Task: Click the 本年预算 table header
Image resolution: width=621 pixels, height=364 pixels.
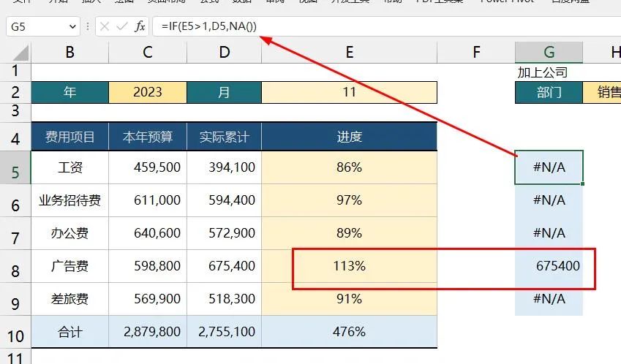Action: 147,137
